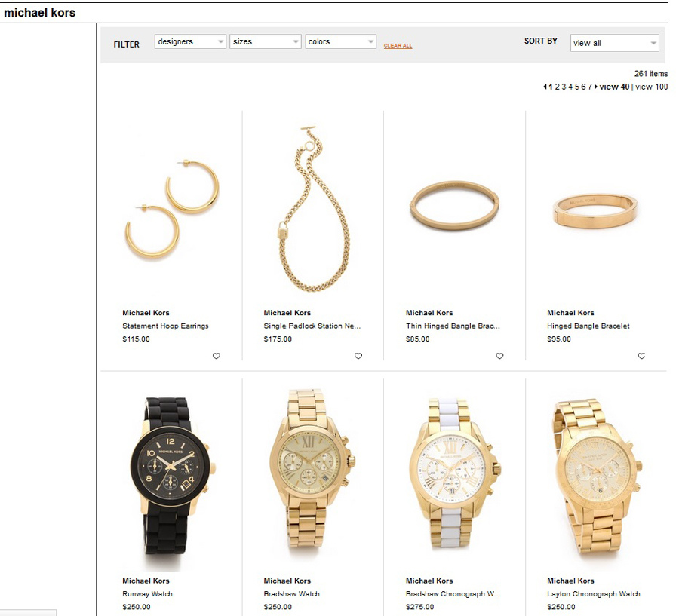Clear all applied filters
Screen dimensions: 679x616
coord(398,45)
